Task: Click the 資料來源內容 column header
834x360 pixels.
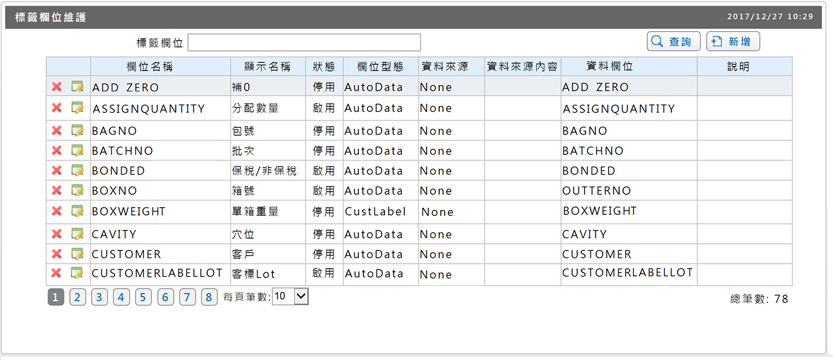Action: (522, 66)
